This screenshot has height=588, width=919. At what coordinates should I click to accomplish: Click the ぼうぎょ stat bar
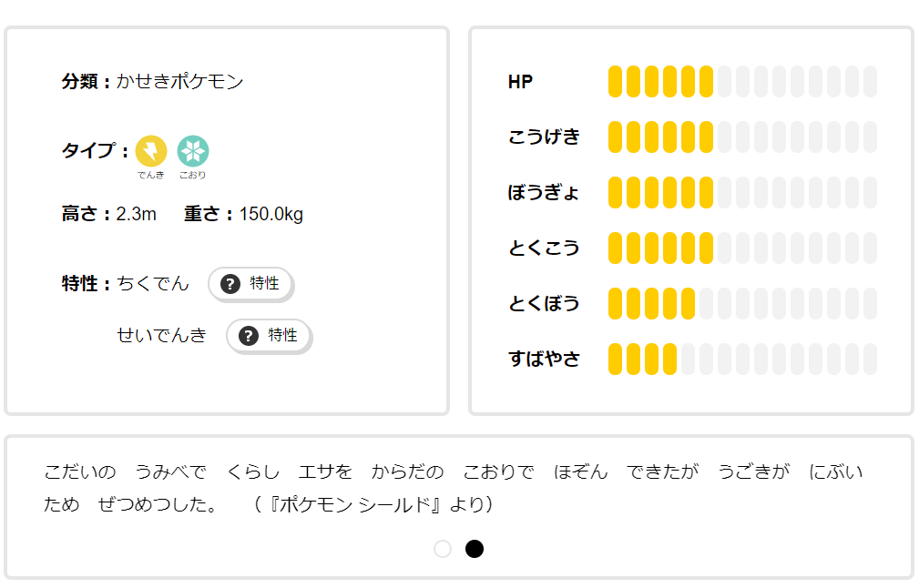tap(741, 193)
